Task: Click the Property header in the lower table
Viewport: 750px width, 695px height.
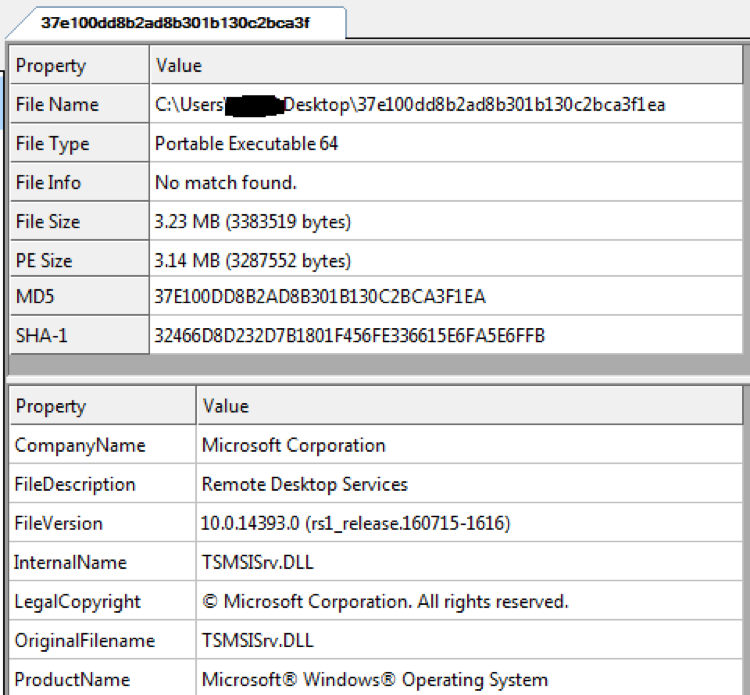Action: [x=102, y=406]
